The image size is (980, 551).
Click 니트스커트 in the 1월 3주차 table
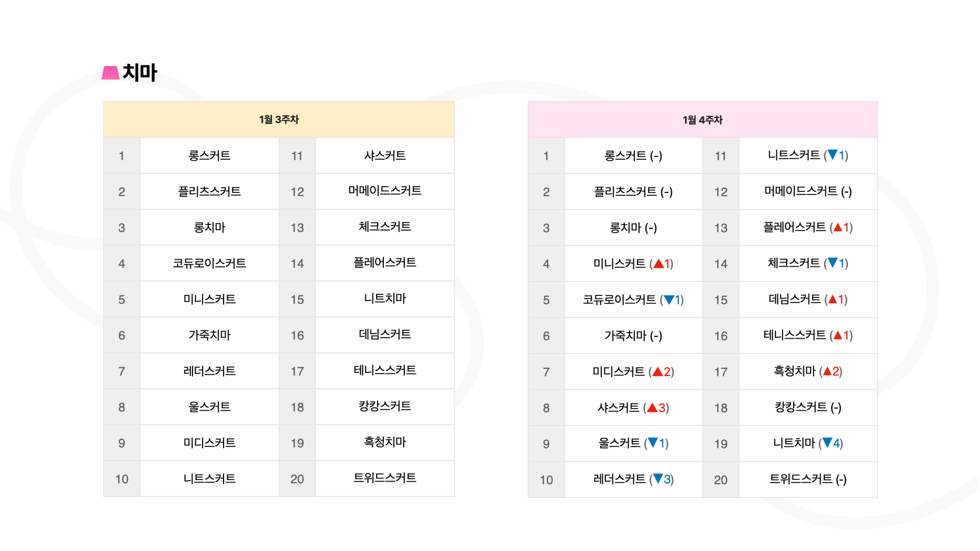click(x=209, y=479)
